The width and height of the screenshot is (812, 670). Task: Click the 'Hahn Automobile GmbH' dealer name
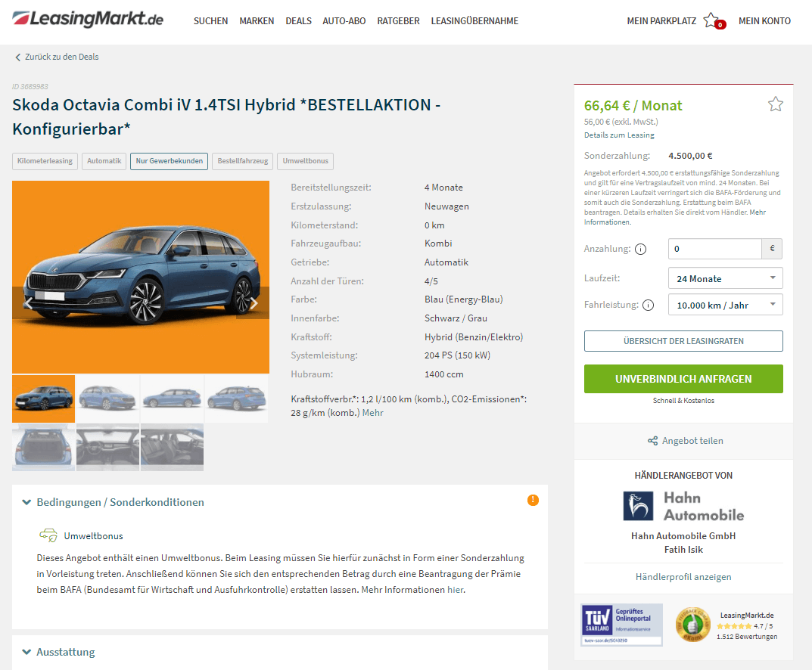point(683,536)
